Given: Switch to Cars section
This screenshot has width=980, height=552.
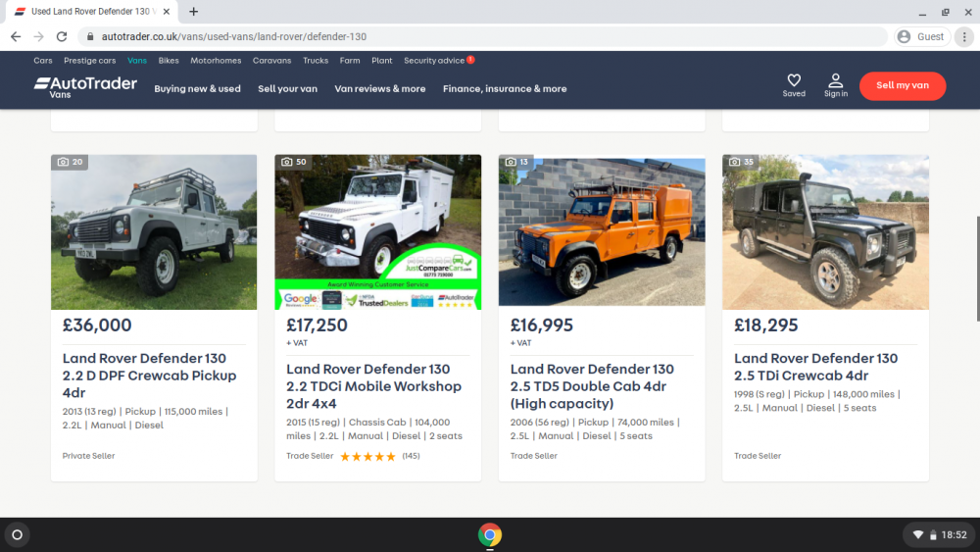Looking at the screenshot, I should click(43, 61).
